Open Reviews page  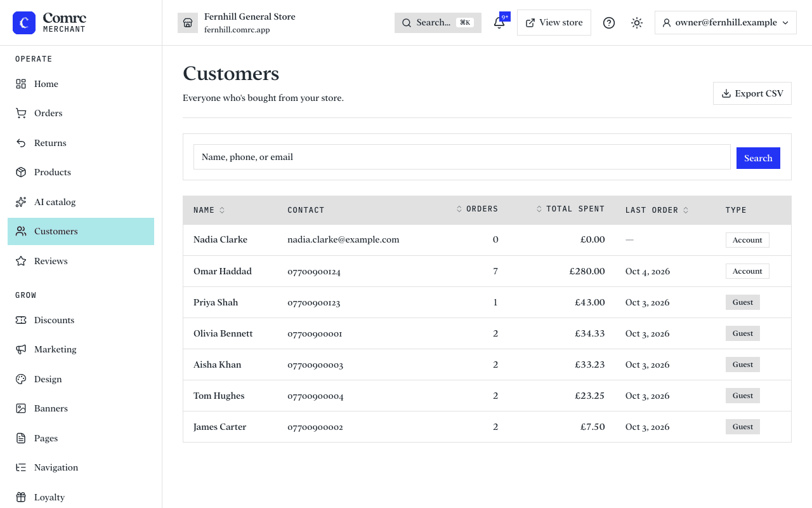[x=81, y=261]
